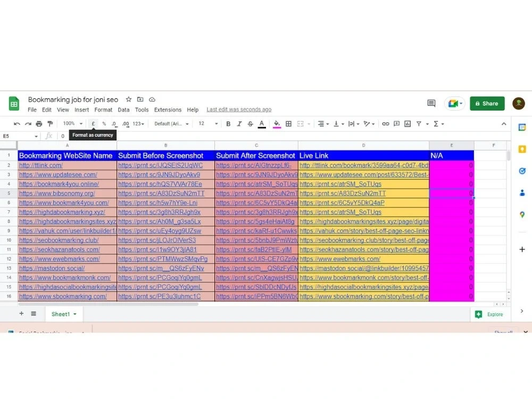Click the green Share button

[487, 104]
